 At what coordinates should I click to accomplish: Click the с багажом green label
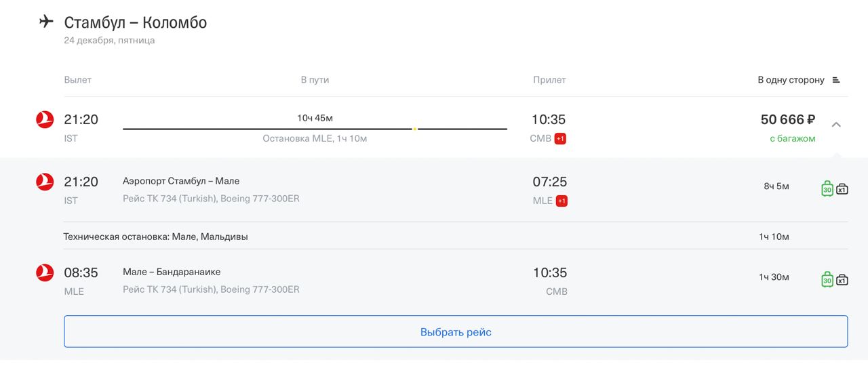[x=792, y=138]
